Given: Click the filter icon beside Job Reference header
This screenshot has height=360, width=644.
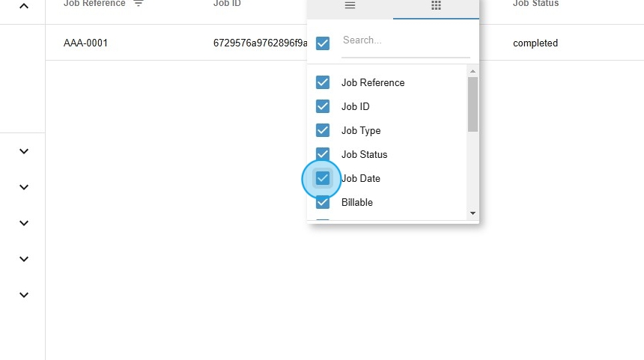Looking at the screenshot, I should 138,4.
